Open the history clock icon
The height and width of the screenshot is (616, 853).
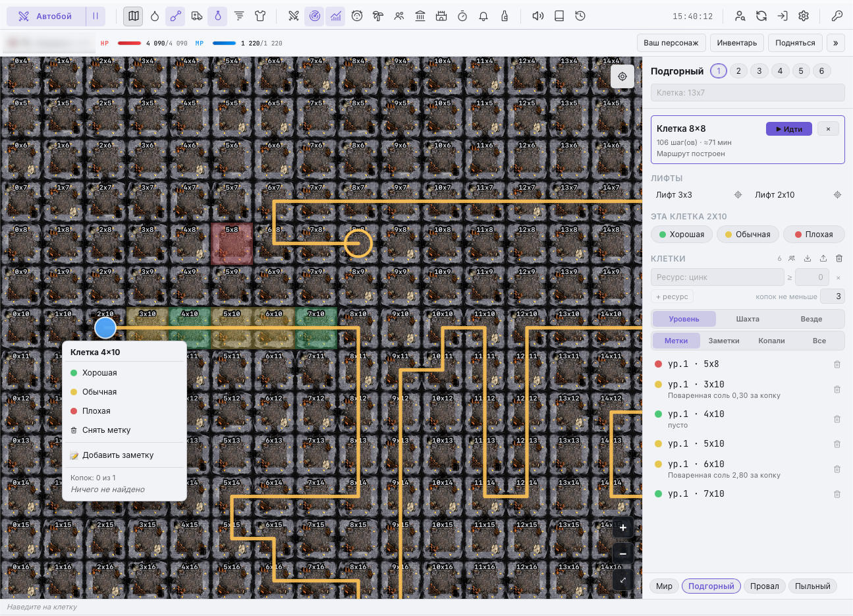[x=580, y=16]
